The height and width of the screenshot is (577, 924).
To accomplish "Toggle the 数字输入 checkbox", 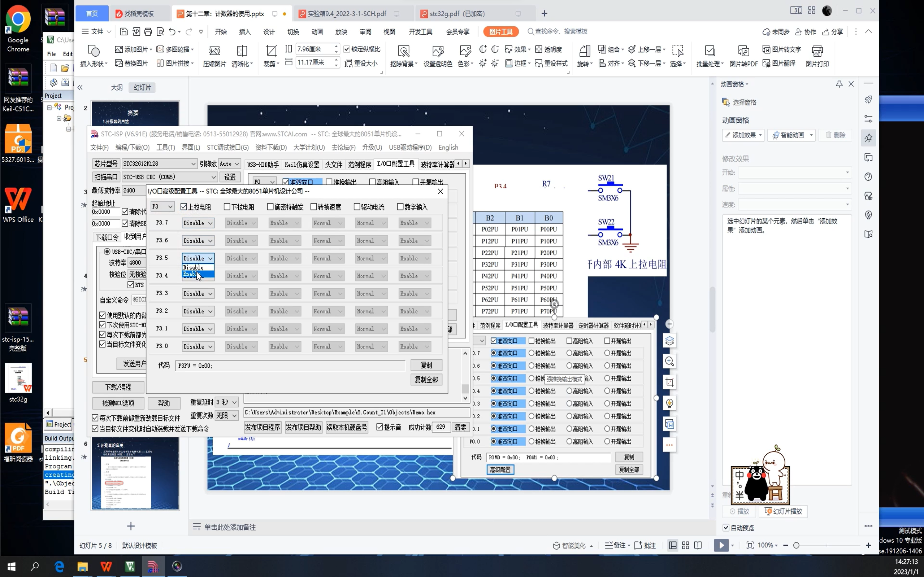I will click(400, 207).
